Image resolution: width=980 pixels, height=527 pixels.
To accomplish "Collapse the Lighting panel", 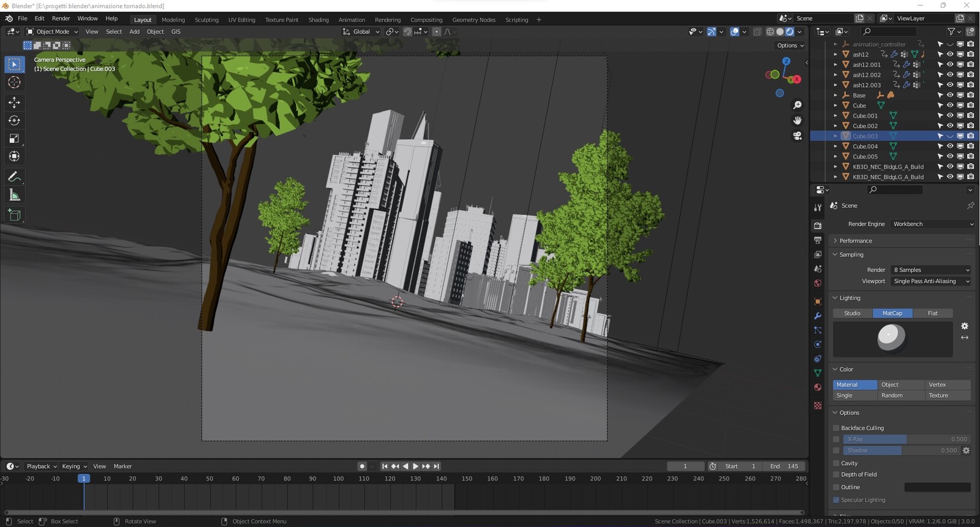I will click(x=902, y=298).
